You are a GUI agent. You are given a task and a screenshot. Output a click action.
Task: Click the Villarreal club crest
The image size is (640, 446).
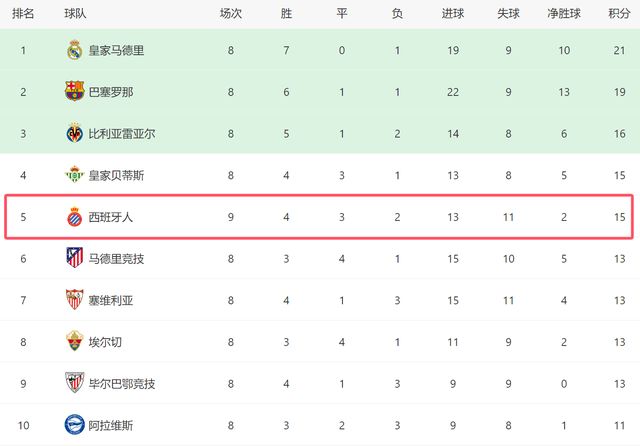pyautogui.click(x=74, y=134)
